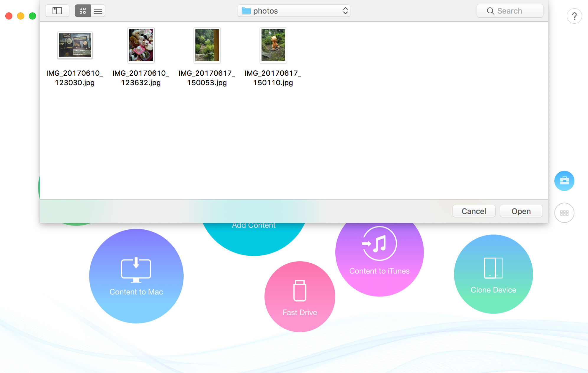Switch to icon grid view

(83, 11)
